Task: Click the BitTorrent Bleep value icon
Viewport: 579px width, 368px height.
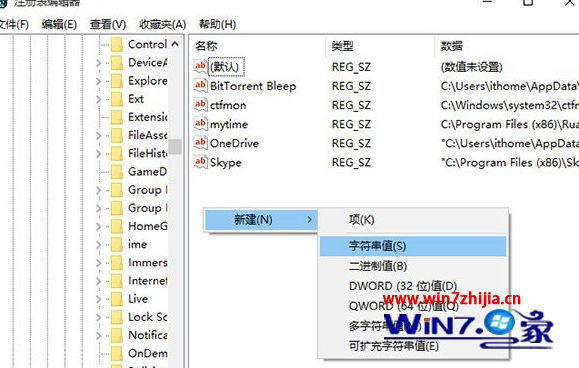Action: pyautogui.click(x=201, y=86)
